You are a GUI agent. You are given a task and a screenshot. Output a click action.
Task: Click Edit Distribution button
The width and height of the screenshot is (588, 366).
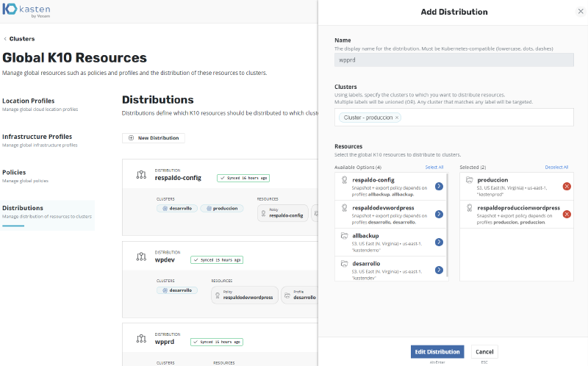tap(437, 352)
